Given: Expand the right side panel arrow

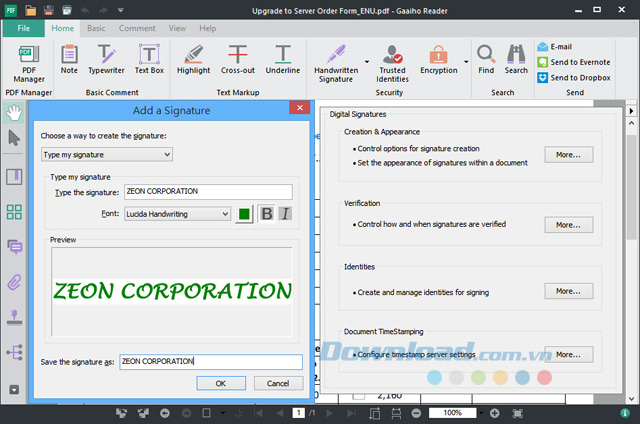Looking at the screenshot, I should [631, 111].
